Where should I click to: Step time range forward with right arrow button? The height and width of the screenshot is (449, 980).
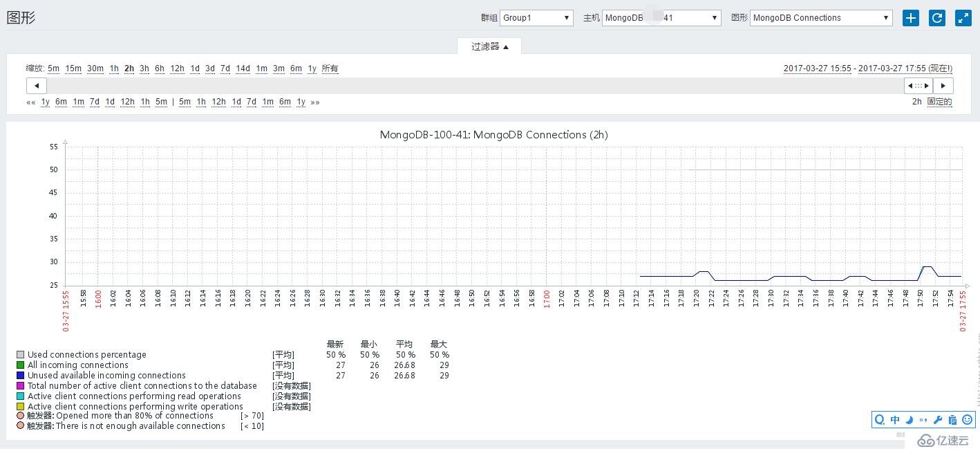(x=943, y=86)
